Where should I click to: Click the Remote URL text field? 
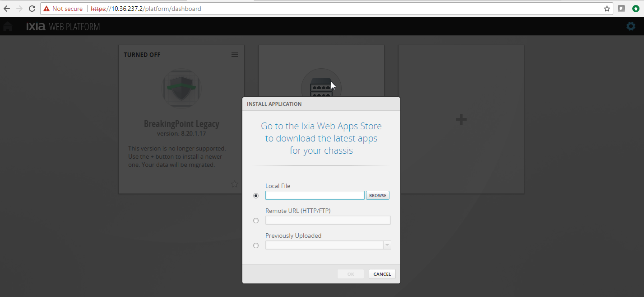point(328,220)
